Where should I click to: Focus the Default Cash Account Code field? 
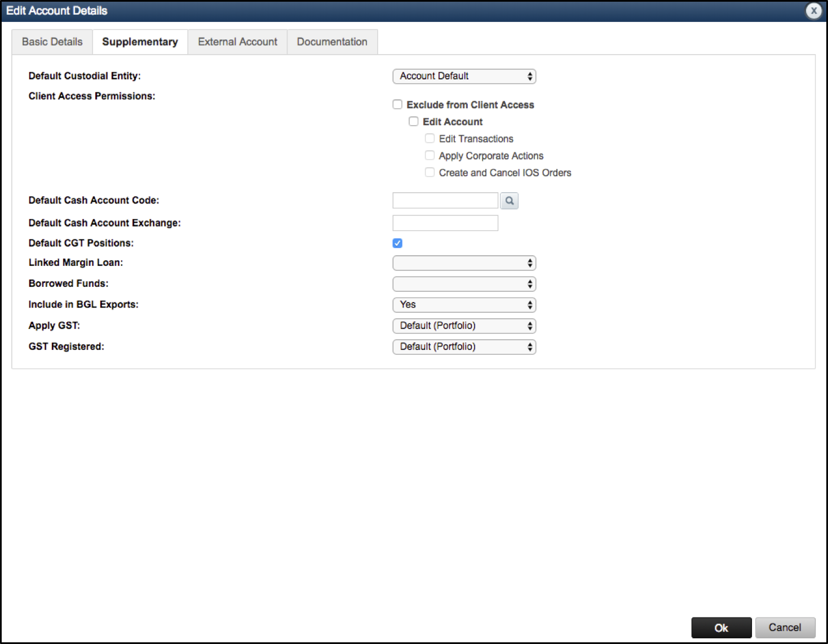(445, 201)
